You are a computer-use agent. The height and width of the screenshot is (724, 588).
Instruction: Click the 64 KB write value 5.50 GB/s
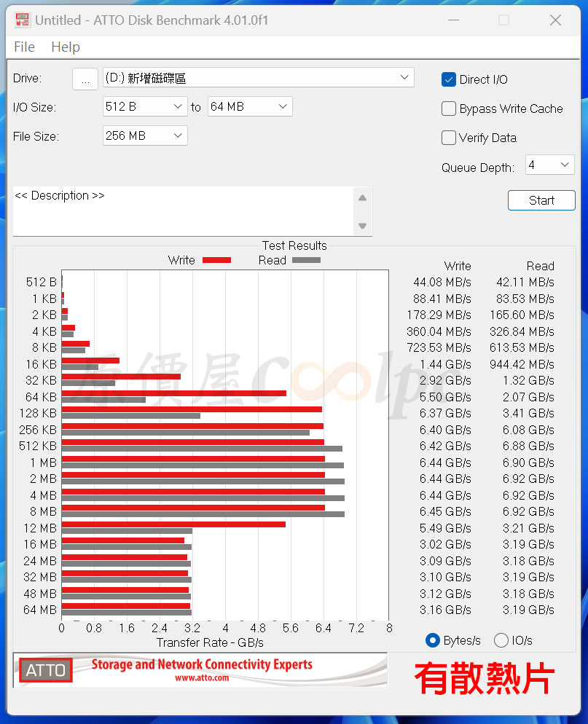click(445, 397)
